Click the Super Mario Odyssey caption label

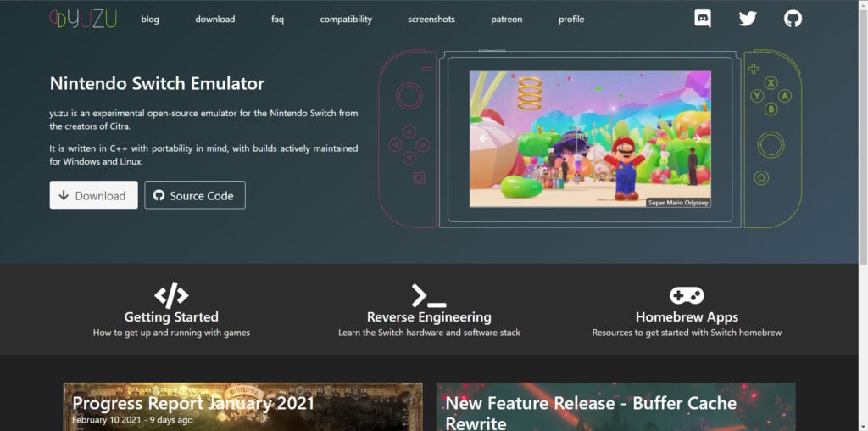[678, 203]
